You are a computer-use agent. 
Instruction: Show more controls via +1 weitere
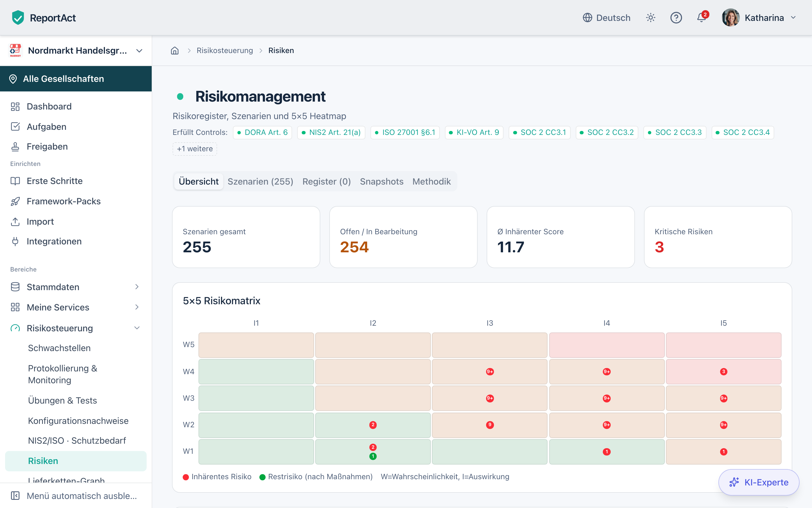(195, 149)
